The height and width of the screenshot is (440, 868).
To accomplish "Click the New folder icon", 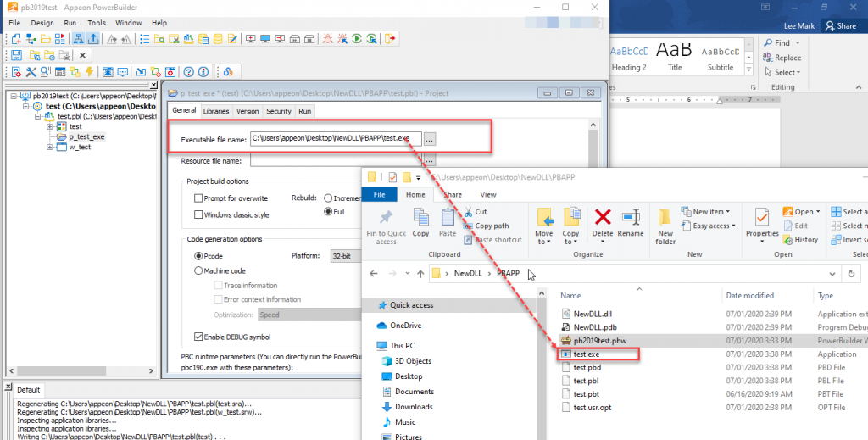I will pyautogui.click(x=665, y=223).
